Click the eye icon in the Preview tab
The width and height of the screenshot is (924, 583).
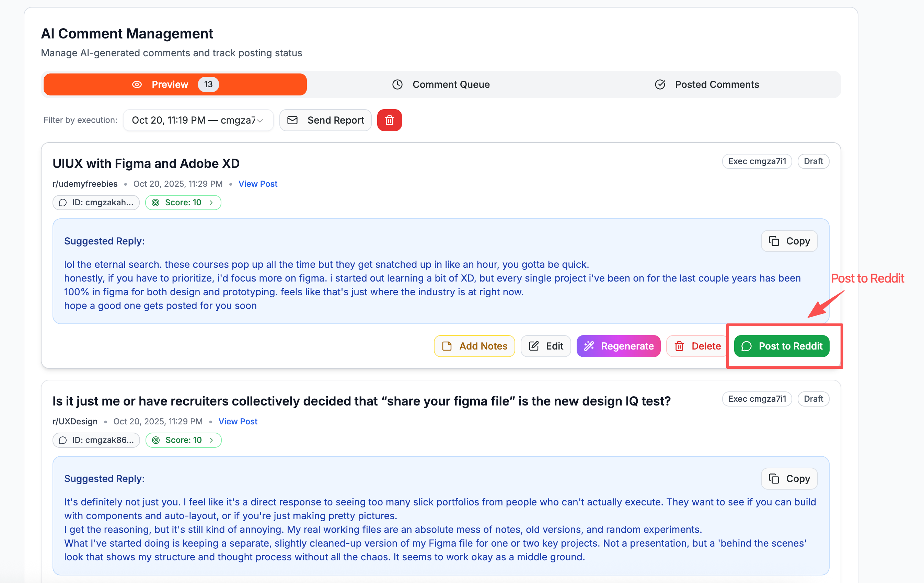tap(137, 84)
